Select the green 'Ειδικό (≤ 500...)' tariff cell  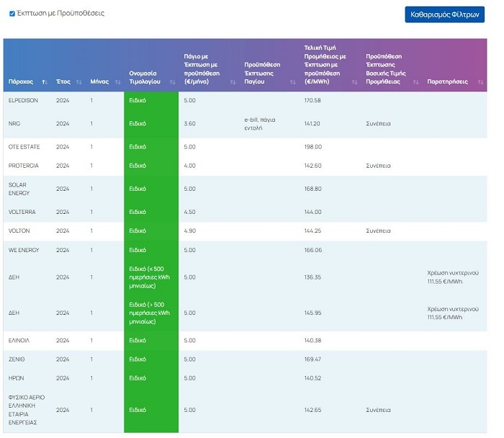(x=150, y=277)
